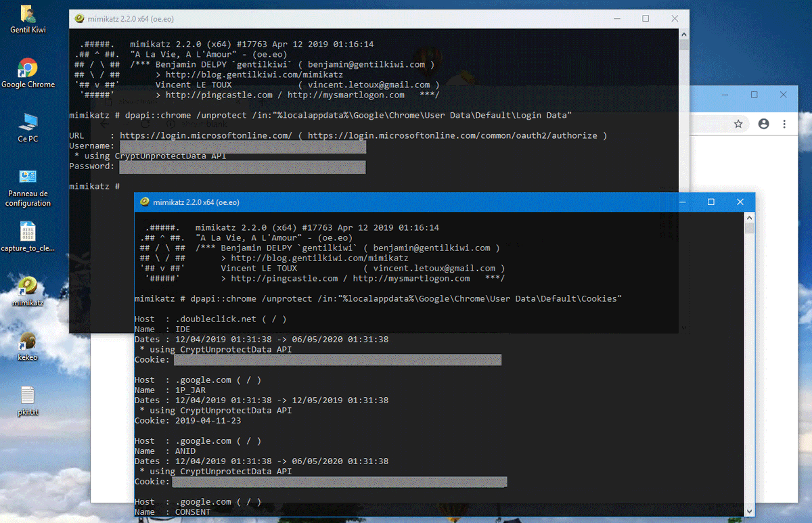Click the empty 'mimikatz #' prompt in back window
812x523 pixels.
click(95, 186)
